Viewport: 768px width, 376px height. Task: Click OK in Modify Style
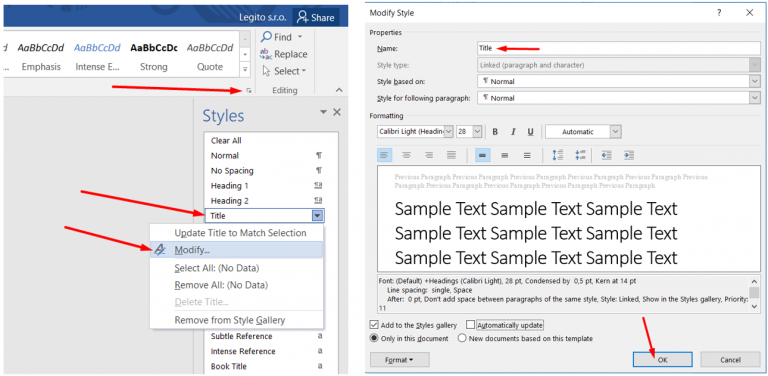point(662,359)
